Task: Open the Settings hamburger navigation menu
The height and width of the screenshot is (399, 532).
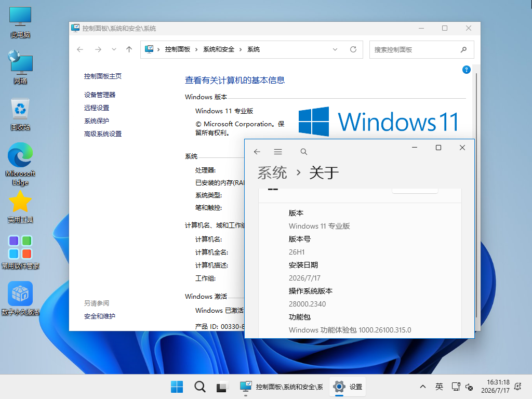Action: [x=278, y=152]
